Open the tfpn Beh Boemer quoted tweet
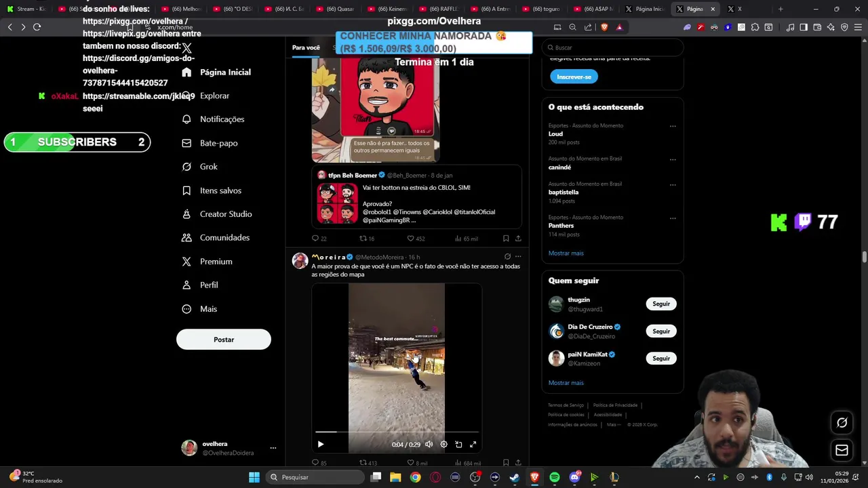Viewport: 868px width, 488px height. coord(416,197)
